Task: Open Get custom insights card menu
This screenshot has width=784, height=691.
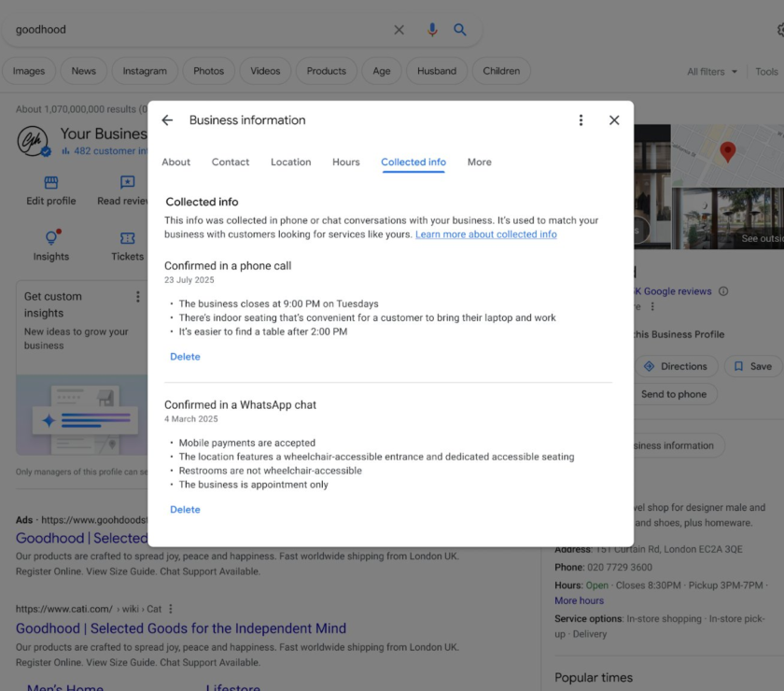Action: [x=137, y=297]
